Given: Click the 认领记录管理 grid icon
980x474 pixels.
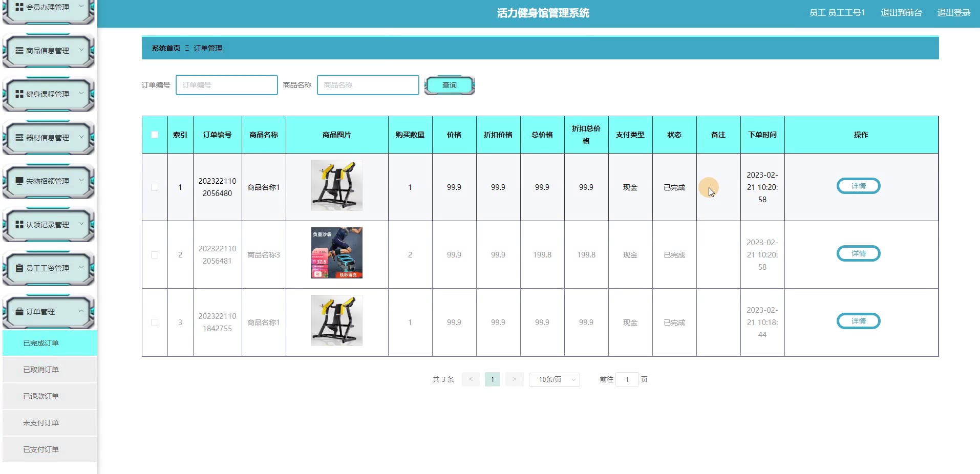Looking at the screenshot, I should (x=19, y=225).
